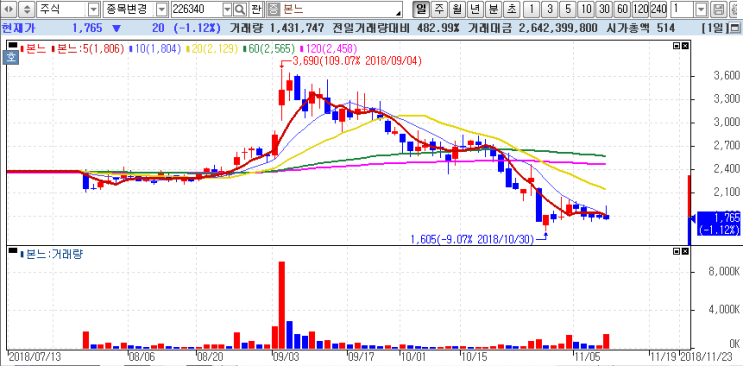The image size is (743, 366).
Task: Choose the 10 interval button
Action: click(586, 9)
